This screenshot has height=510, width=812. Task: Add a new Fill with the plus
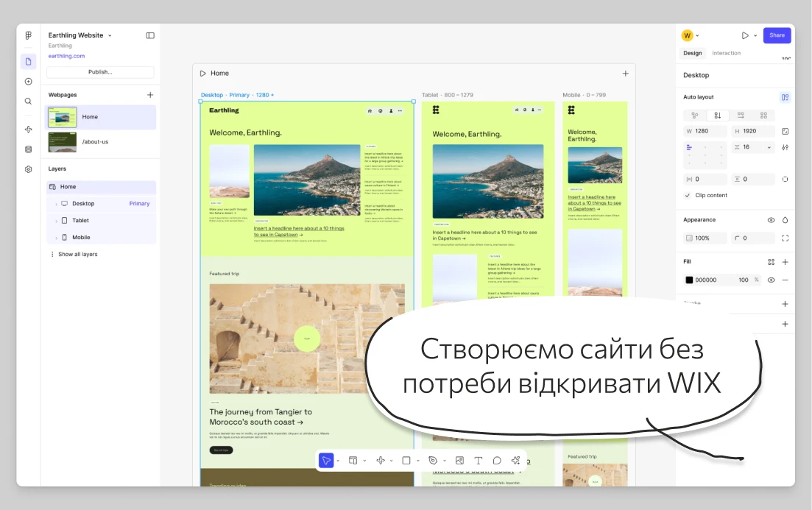pyautogui.click(x=785, y=262)
